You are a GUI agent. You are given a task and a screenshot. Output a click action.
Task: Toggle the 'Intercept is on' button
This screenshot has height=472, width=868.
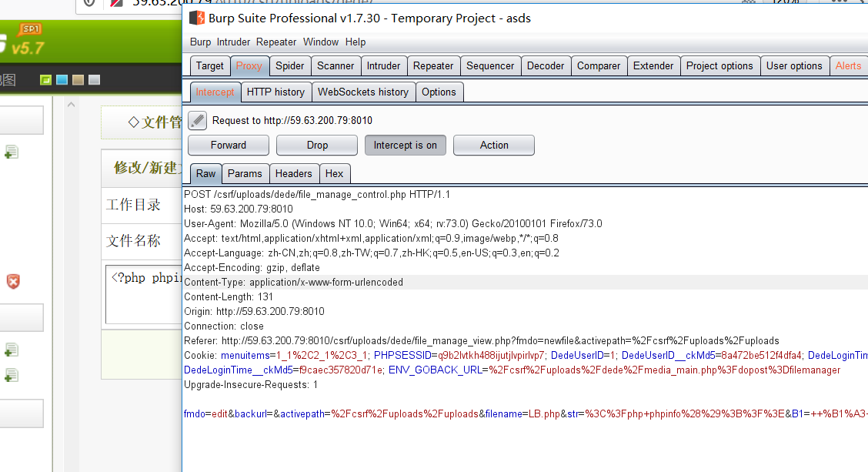pos(406,146)
